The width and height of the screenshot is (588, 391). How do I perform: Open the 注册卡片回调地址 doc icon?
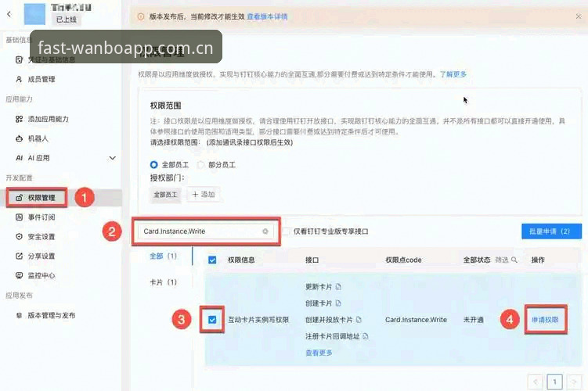point(366,336)
